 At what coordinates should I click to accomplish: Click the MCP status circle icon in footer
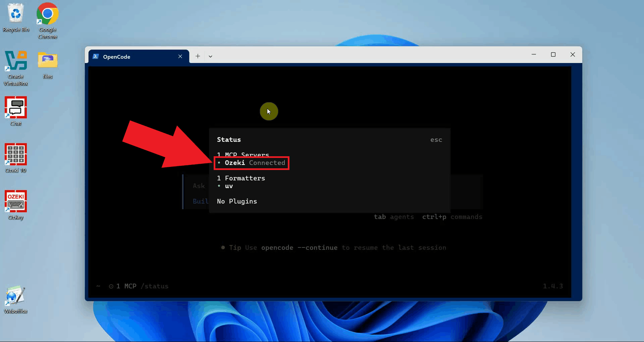(111, 286)
